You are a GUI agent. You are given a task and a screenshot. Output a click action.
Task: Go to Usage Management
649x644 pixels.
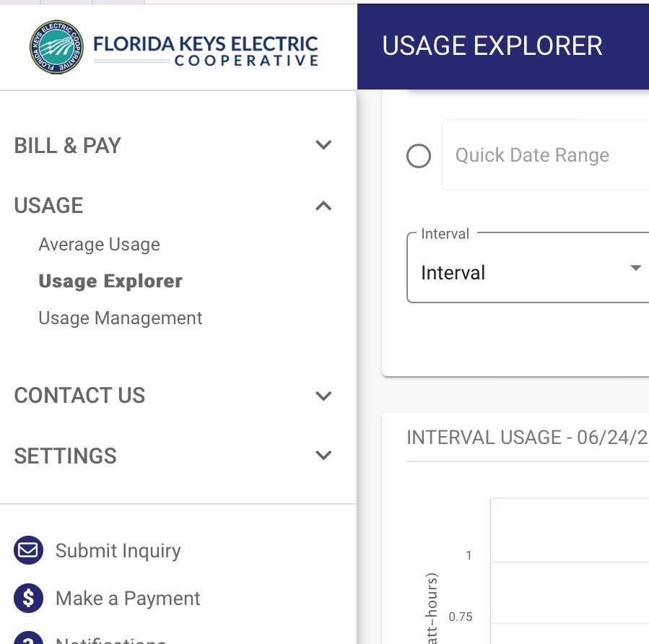[120, 318]
